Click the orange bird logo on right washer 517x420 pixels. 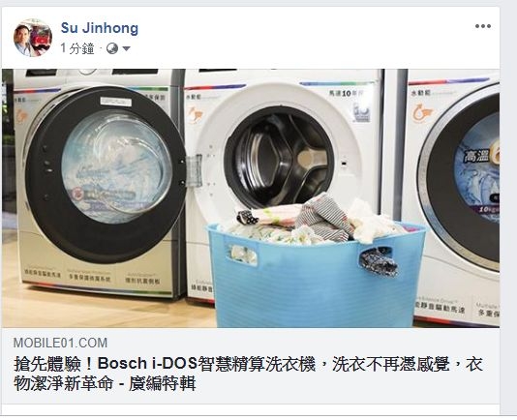(422, 112)
